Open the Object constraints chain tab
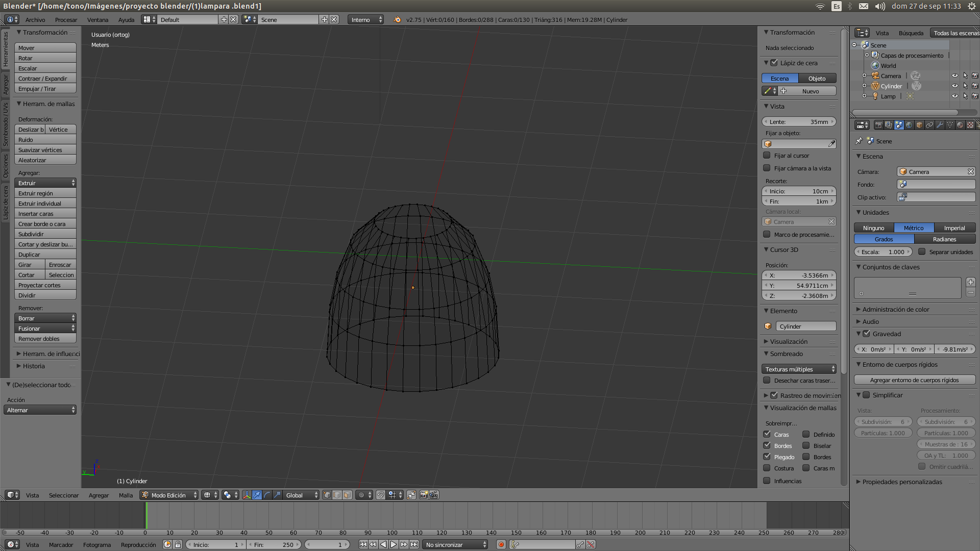Viewport: 980px width, 551px height. [x=929, y=125]
